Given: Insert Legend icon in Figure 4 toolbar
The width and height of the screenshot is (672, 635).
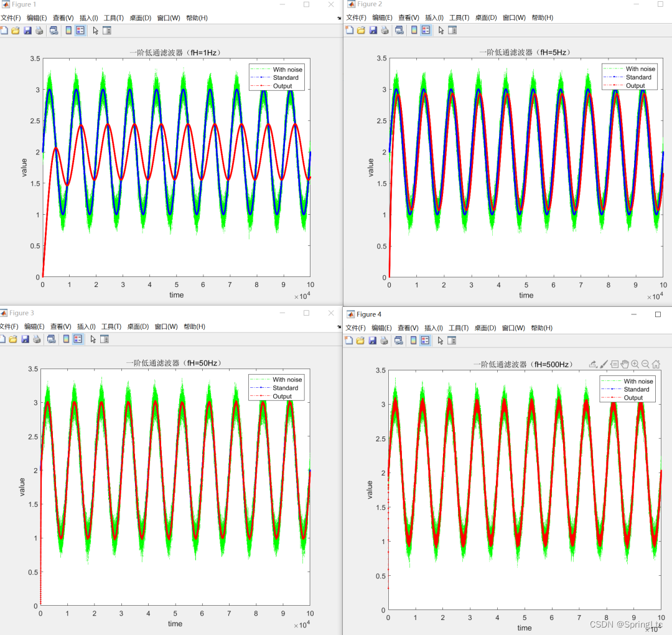Looking at the screenshot, I should [425, 341].
